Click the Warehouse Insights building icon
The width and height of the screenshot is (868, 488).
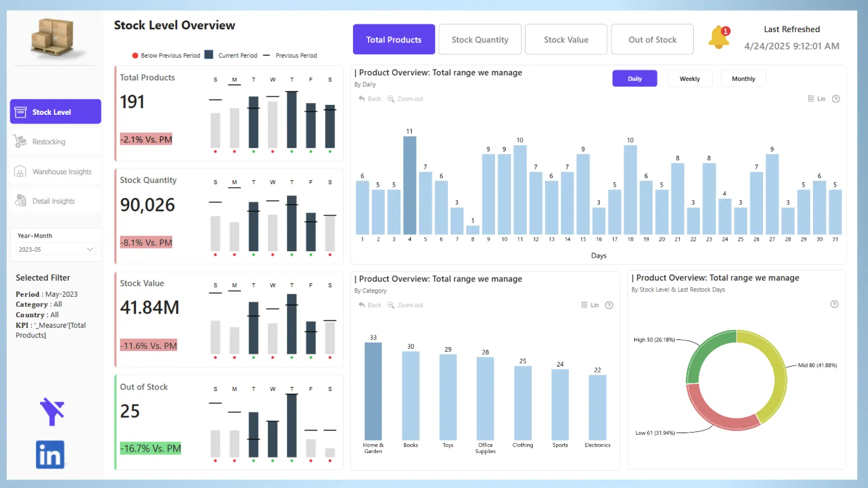(20, 172)
